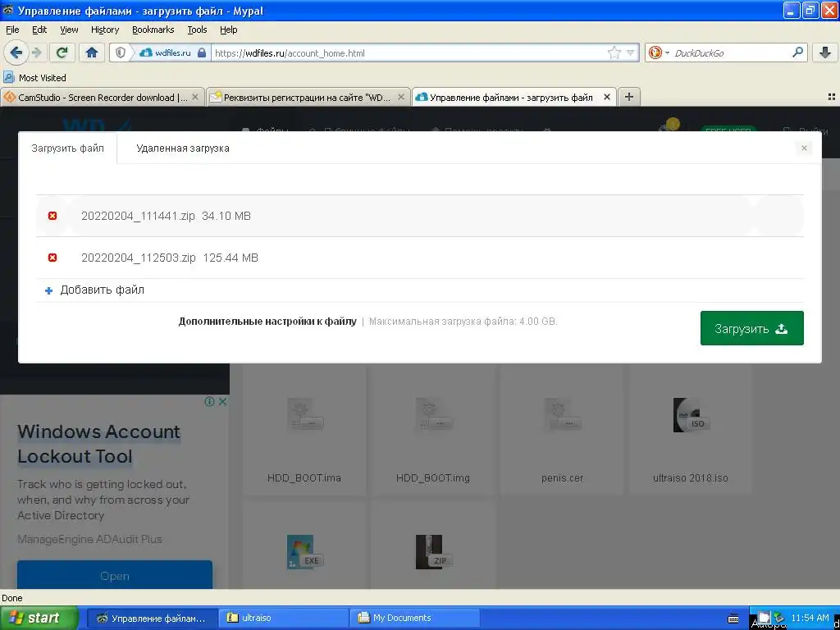
Task: Close the ad with its X icon
Action: [x=222, y=401]
